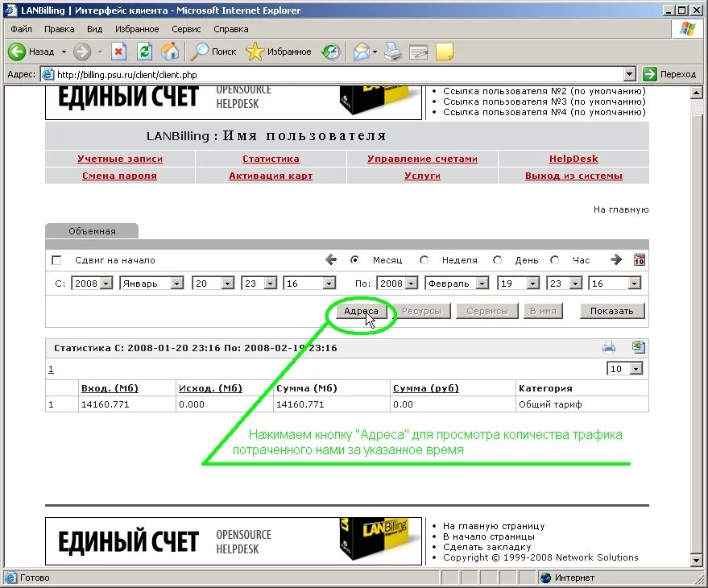Click the Выход из системы link
The image size is (708, 588).
(x=573, y=176)
